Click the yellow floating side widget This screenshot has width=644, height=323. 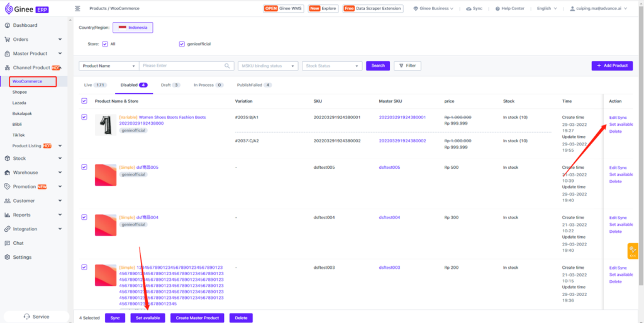(633, 251)
